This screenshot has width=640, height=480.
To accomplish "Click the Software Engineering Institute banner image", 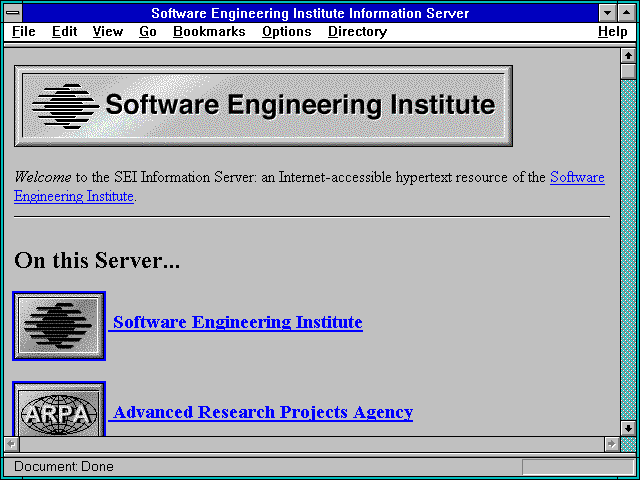I will pyautogui.click(x=263, y=106).
